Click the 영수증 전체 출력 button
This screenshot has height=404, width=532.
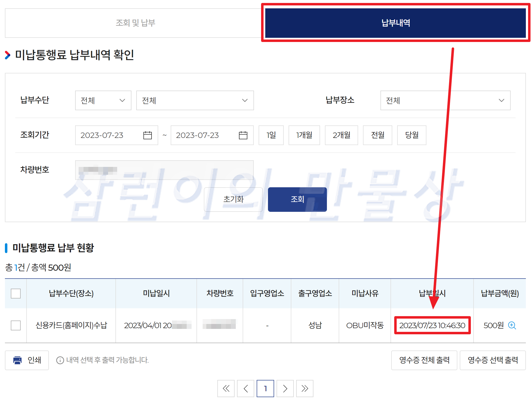click(424, 360)
